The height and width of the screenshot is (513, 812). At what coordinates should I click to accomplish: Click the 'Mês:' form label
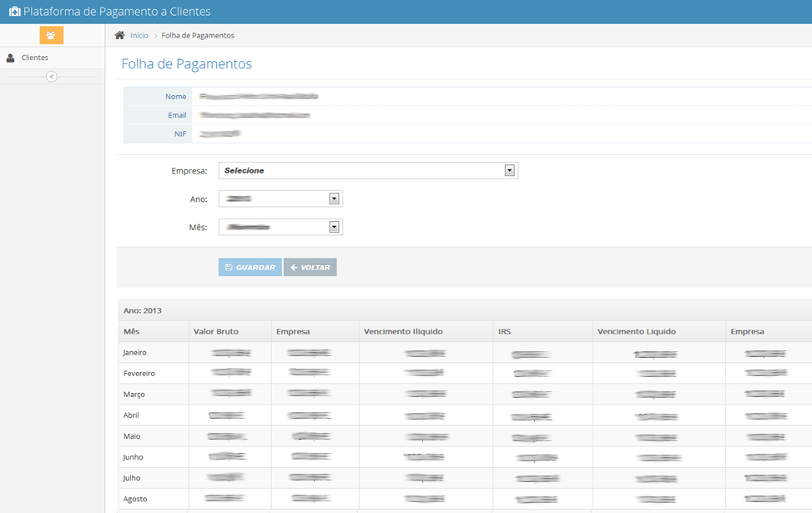pos(199,227)
